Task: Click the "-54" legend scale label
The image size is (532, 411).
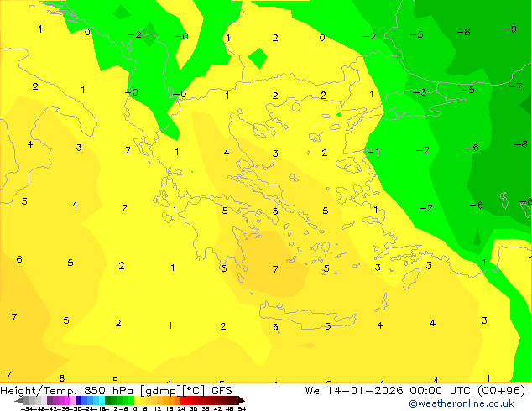Action: (x=27, y=408)
